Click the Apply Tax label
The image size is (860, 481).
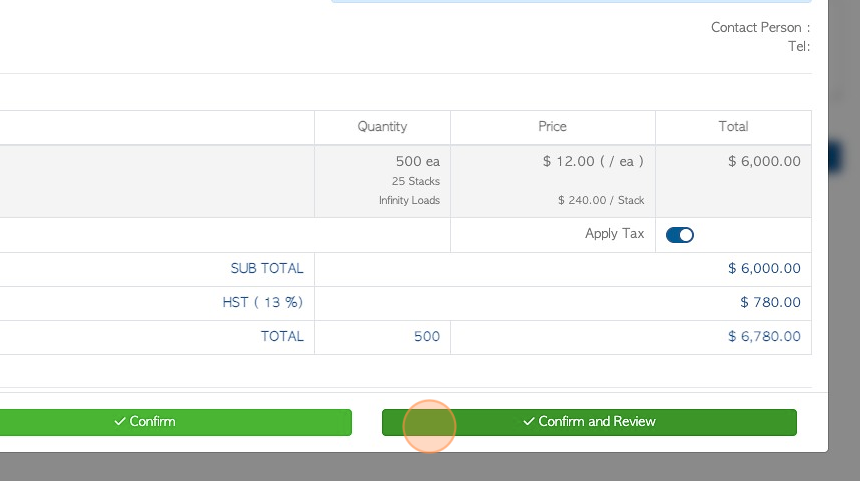click(614, 234)
